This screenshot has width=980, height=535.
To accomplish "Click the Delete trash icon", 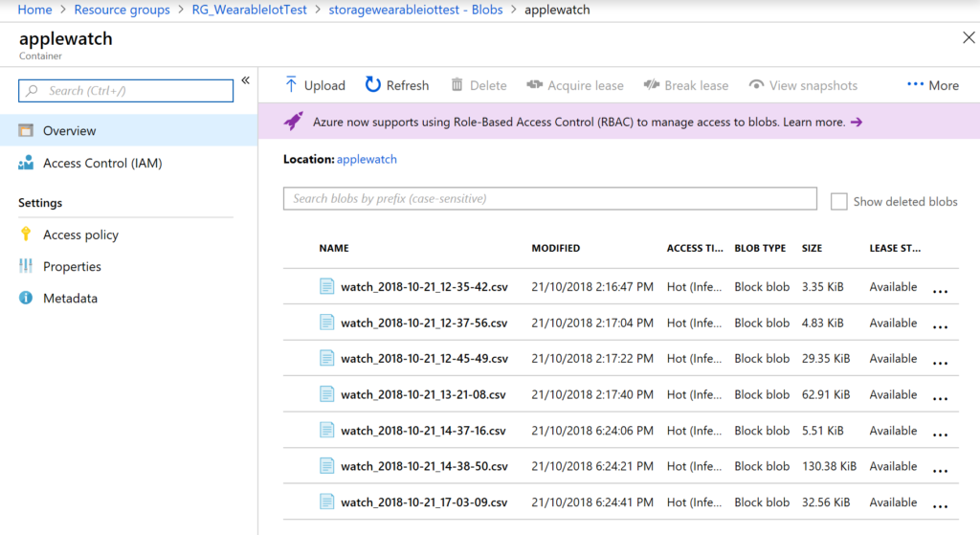I will tap(457, 85).
